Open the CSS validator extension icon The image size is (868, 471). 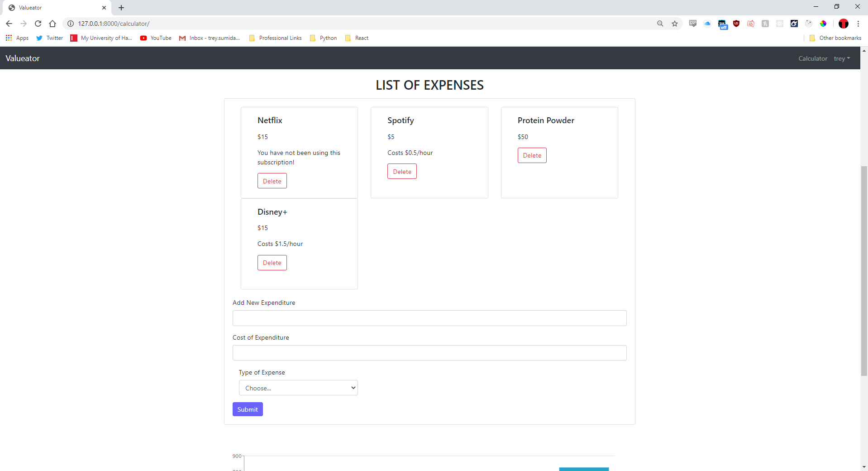693,24
